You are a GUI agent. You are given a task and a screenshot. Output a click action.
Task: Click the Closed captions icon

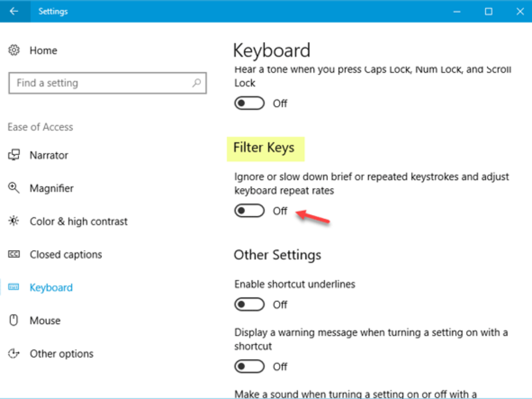click(14, 254)
